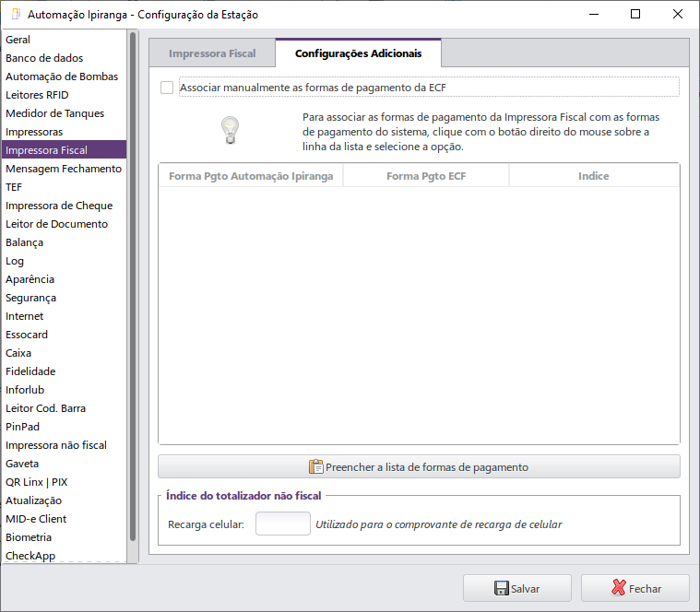Click the Forma Pgto ECF column header
The image size is (700, 612).
point(426,176)
